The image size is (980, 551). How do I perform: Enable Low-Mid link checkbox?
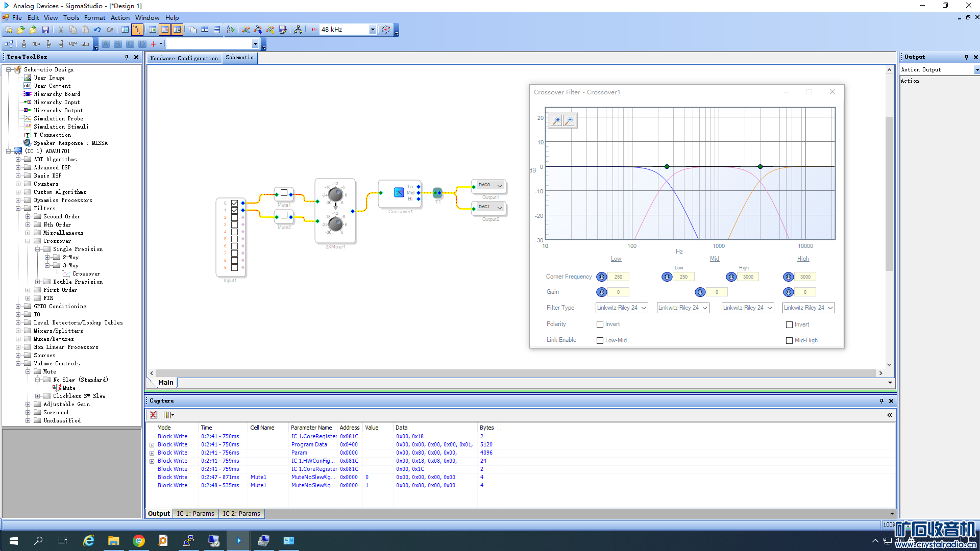(x=600, y=341)
